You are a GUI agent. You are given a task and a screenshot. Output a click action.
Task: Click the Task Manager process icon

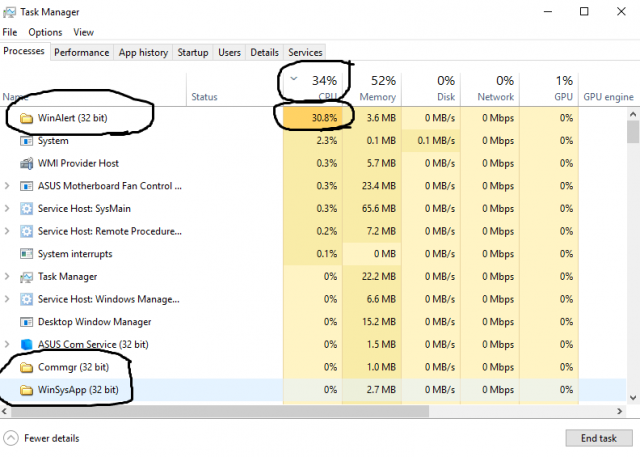point(26,276)
